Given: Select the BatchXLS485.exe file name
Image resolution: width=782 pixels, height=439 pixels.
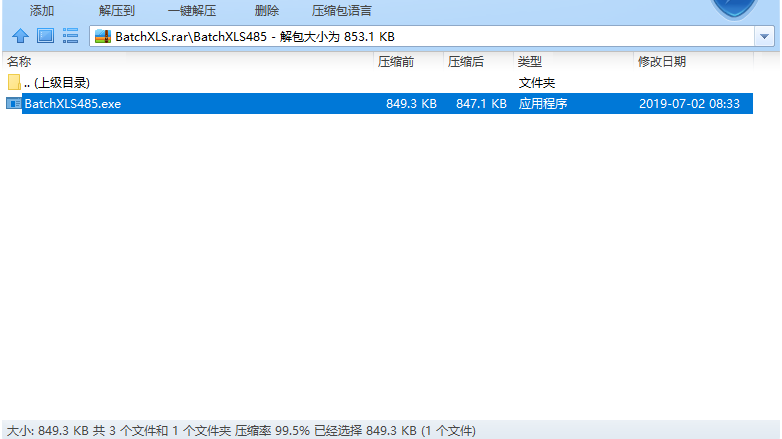Looking at the screenshot, I should (x=73, y=104).
